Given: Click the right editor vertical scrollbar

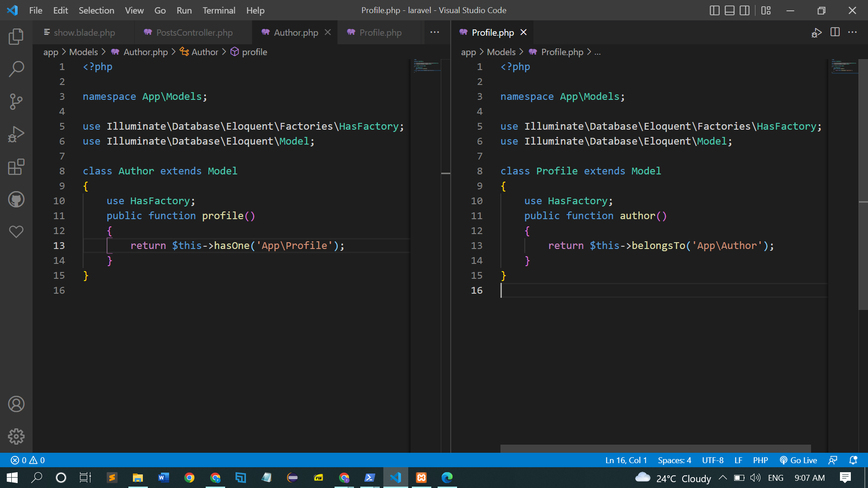Looking at the screenshot, I should pos(863,184).
